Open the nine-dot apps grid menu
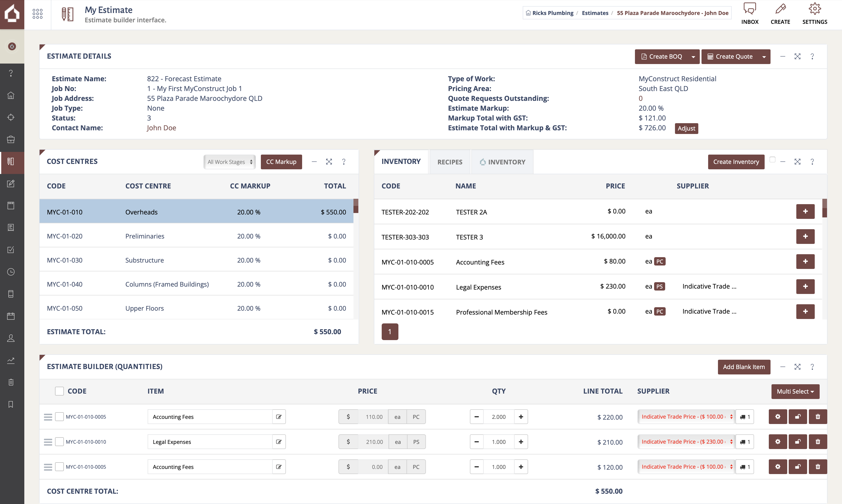This screenshot has height=504, width=842. pyautogui.click(x=37, y=14)
